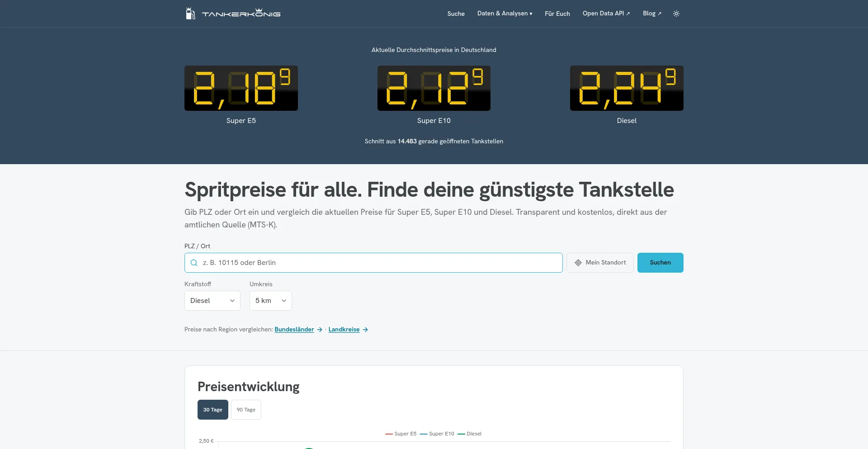Click the Suchen button
The image size is (868, 449).
coord(660,263)
